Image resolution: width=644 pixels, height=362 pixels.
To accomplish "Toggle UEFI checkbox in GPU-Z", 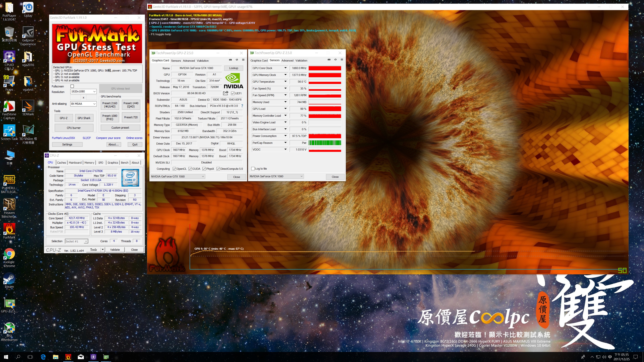I will (233, 94).
